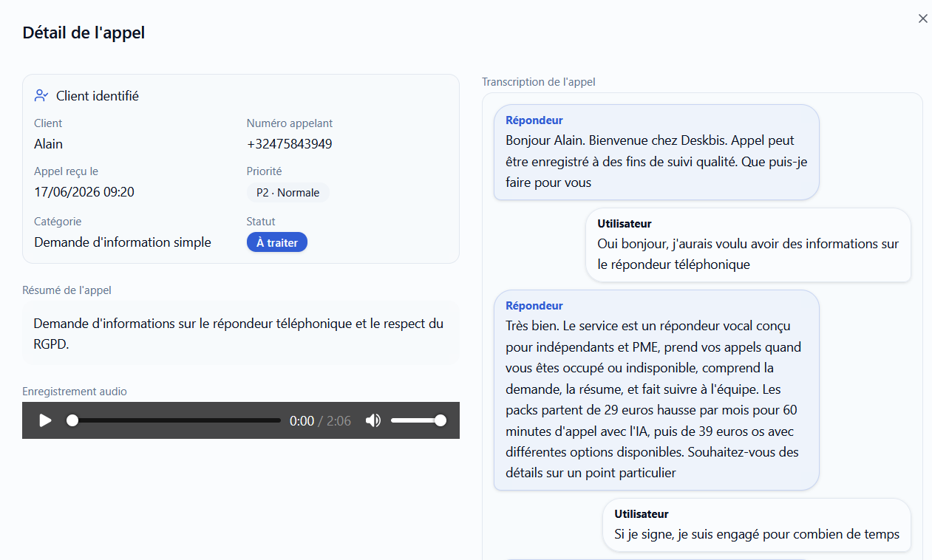Click the P2 · Normale priority badge

[288, 193]
